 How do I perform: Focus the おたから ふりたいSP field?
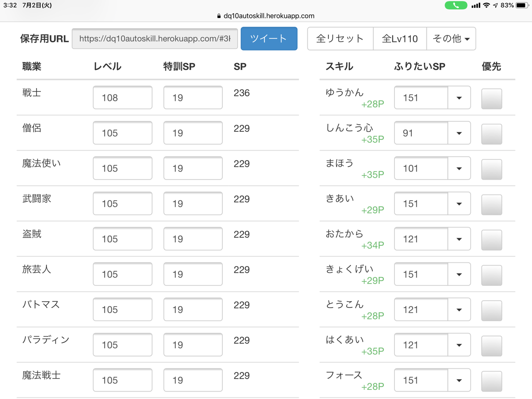click(x=421, y=239)
